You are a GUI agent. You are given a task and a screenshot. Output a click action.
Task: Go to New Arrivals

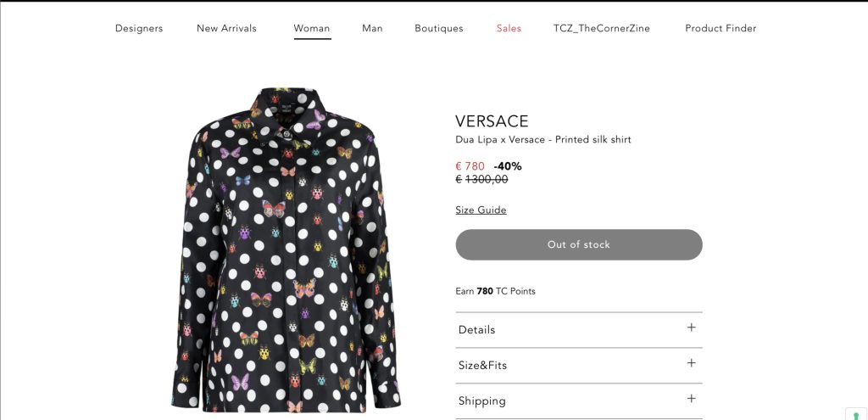[x=226, y=28]
